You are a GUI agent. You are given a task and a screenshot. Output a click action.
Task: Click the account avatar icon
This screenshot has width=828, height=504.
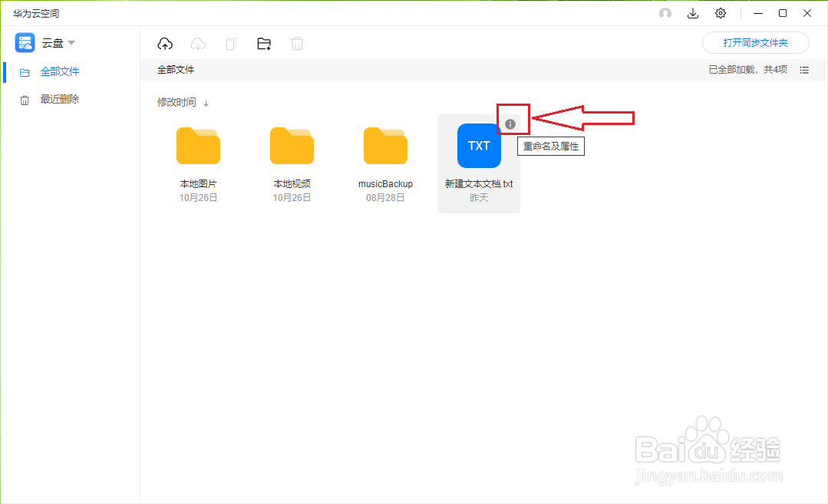[665, 13]
